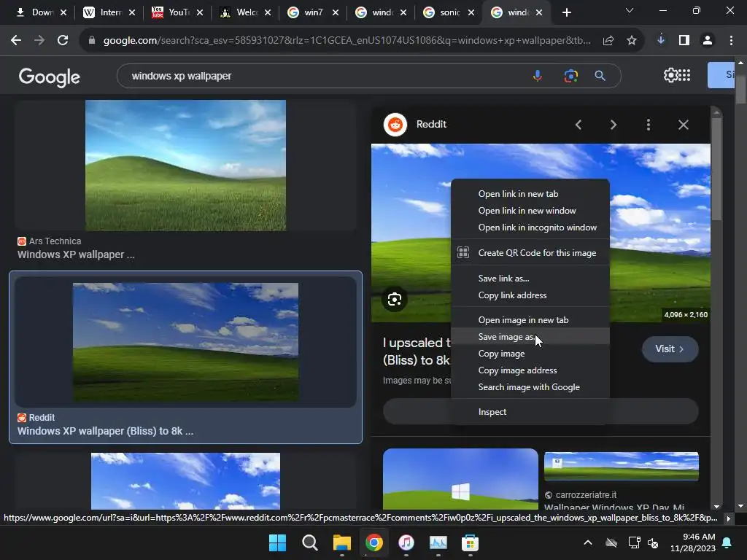
Task: Click the page vertical scrollbar thumb
Action: pyautogui.click(x=740, y=88)
